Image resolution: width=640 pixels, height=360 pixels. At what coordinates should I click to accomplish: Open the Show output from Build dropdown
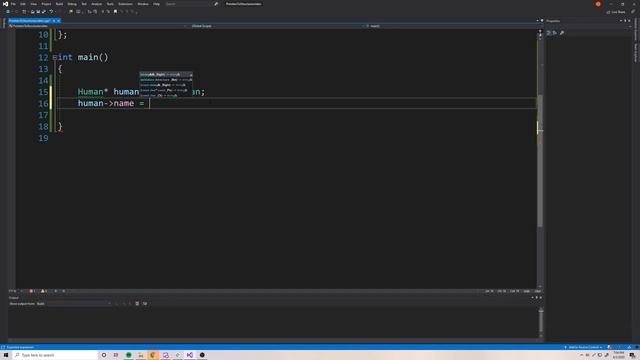pos(74,304)
